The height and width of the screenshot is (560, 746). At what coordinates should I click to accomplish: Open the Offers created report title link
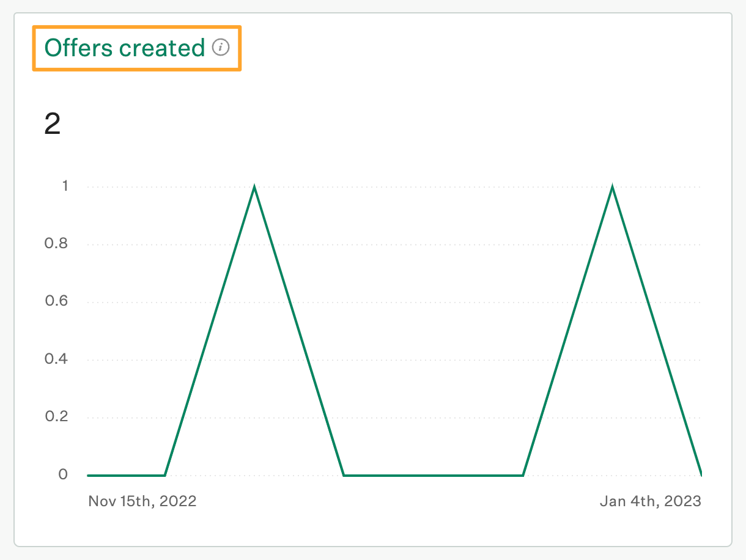coord(125,48)
